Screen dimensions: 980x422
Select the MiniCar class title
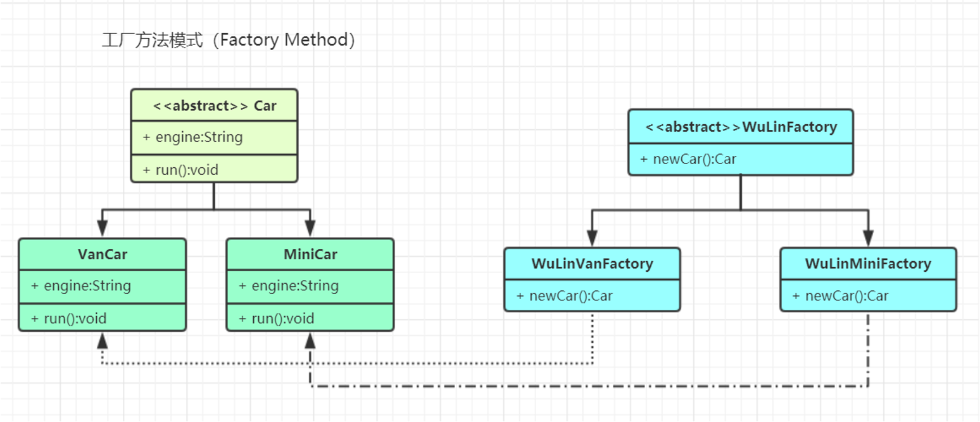tap(310, 254)
